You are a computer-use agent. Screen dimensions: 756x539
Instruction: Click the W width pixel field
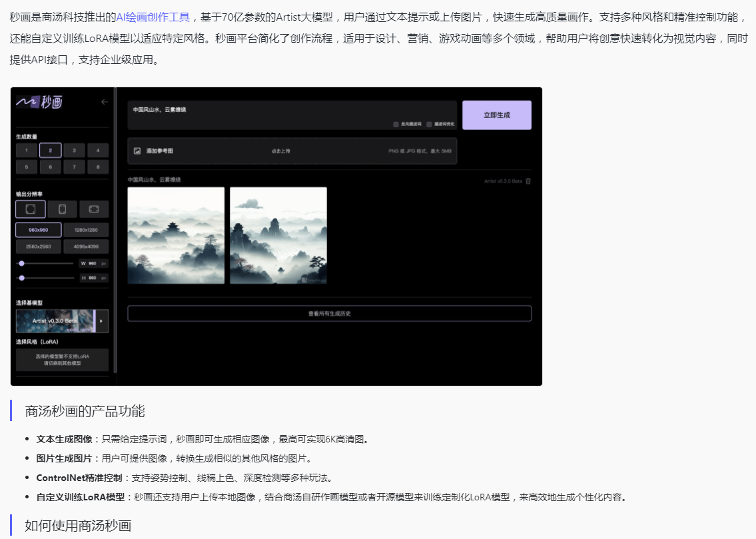click(x=93, y=263)
